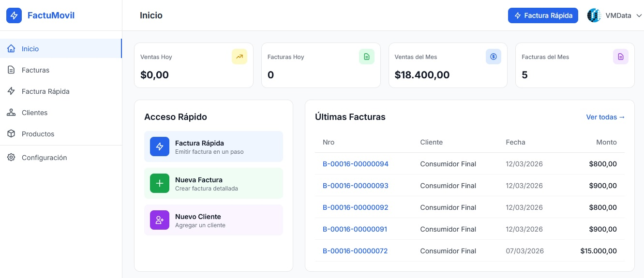
Task: Open invoice B-00016-00000092
Action: 356,207
